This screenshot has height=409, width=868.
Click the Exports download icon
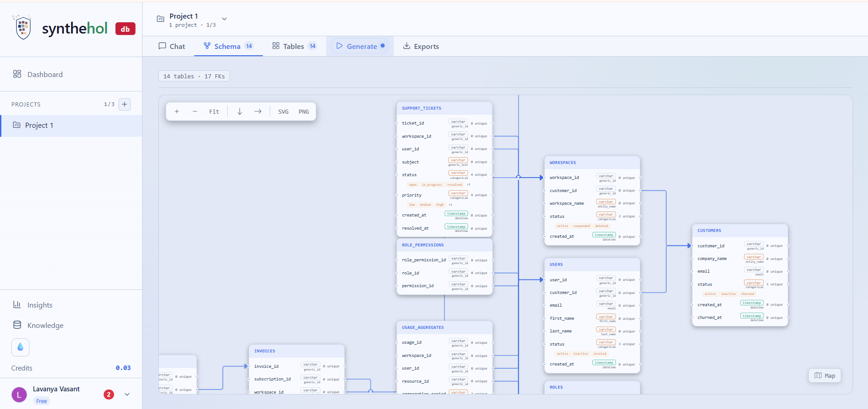[406, 46]
